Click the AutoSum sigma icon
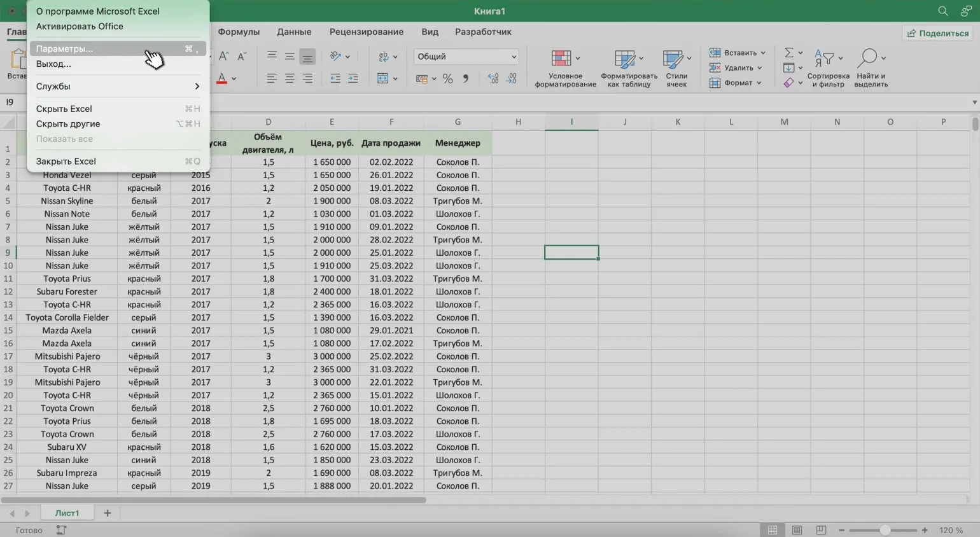Viewport: 980px width, 537px height. (788, 53)
